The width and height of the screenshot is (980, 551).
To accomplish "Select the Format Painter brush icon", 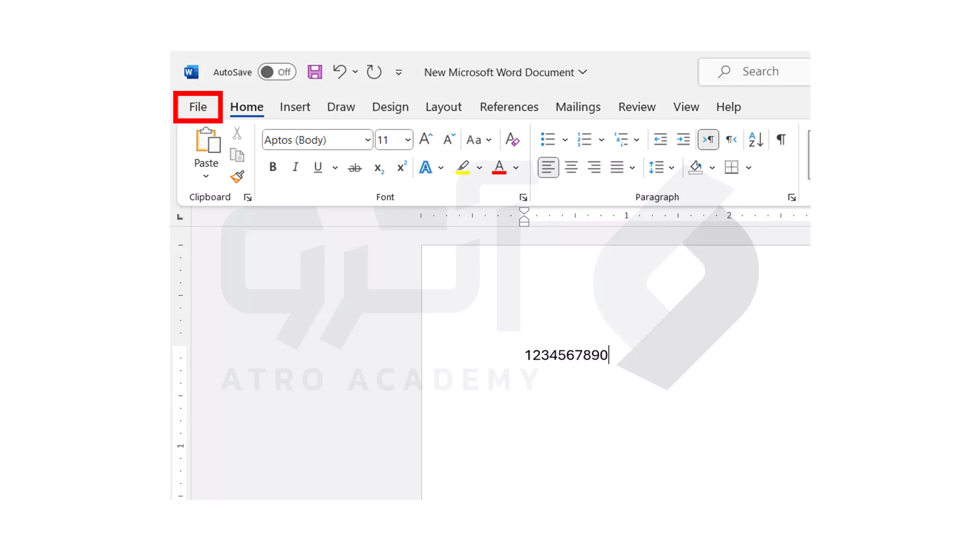I will (x=237, y=177).
